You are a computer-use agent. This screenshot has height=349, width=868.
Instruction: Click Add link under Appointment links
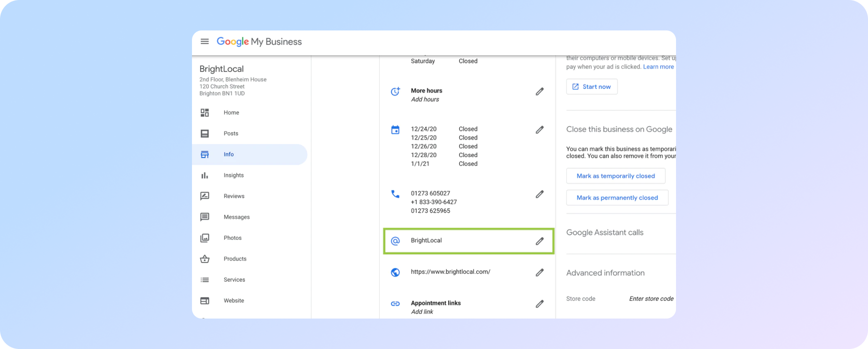(x=422, y=312)
